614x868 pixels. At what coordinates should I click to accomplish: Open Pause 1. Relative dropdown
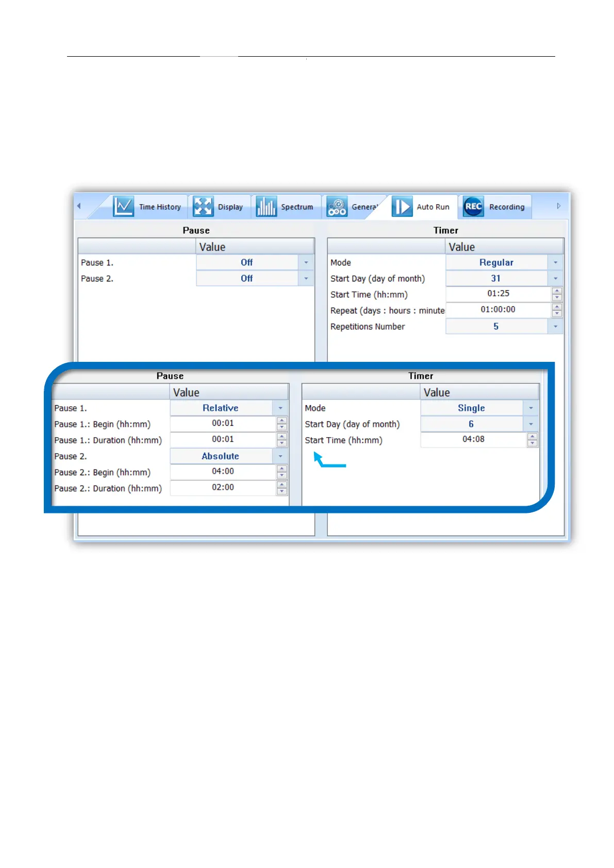(280, 408)
